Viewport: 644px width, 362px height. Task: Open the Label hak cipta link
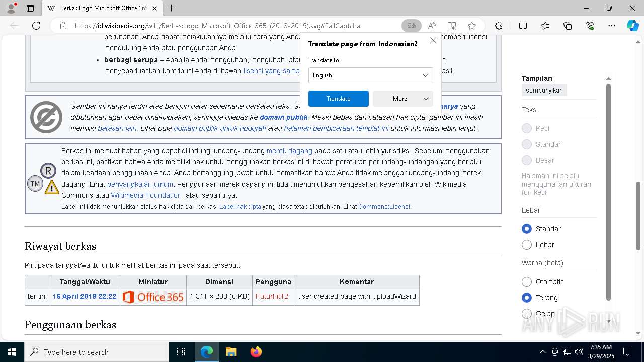pyautogui.click(x=240, y=207)
